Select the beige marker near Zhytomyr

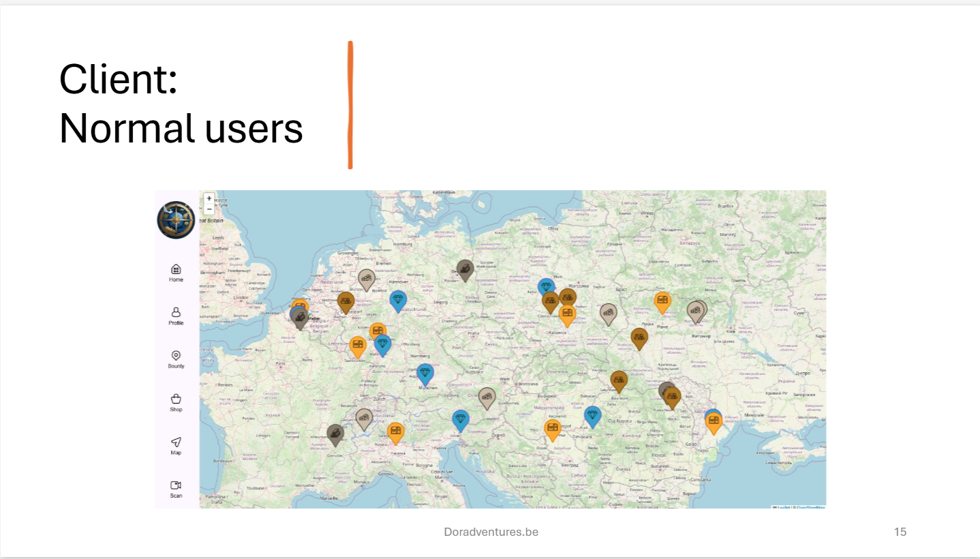click(696, 312)
